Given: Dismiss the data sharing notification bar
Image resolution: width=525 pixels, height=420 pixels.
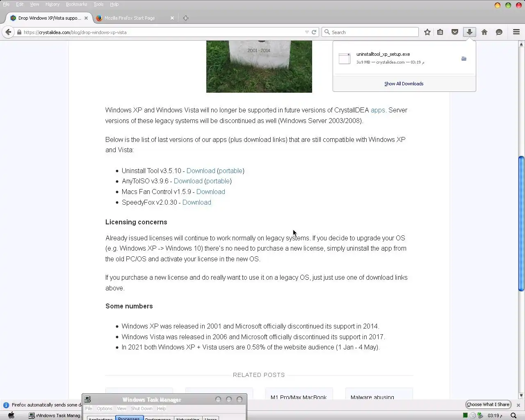Looking at the screenshot, I should coord(518,405).
